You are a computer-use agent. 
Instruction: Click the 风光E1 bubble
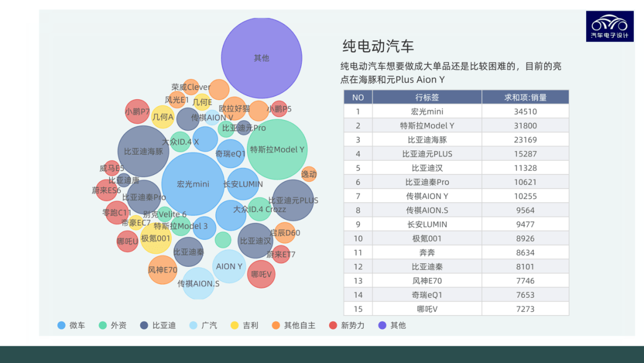coord(177,100)
